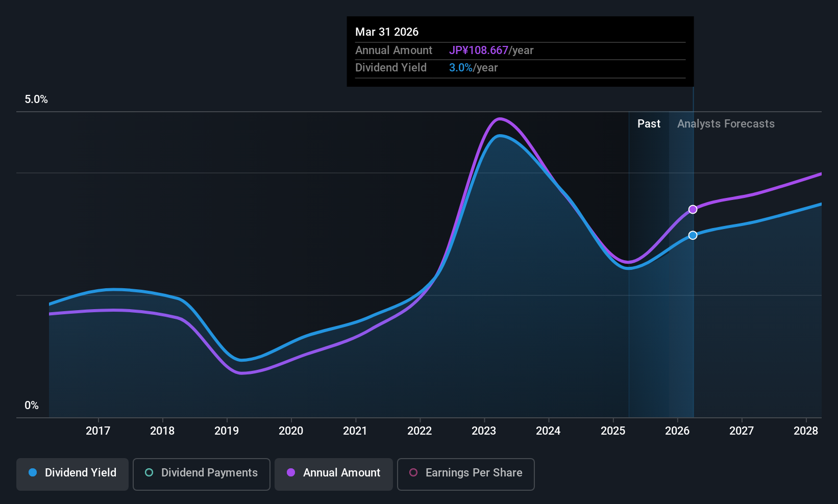The height and width of the screenshot is (504, 838).
Task: Enable the Dividend Payments legend series
Action: pyautogui.click(x=201, y=473)
